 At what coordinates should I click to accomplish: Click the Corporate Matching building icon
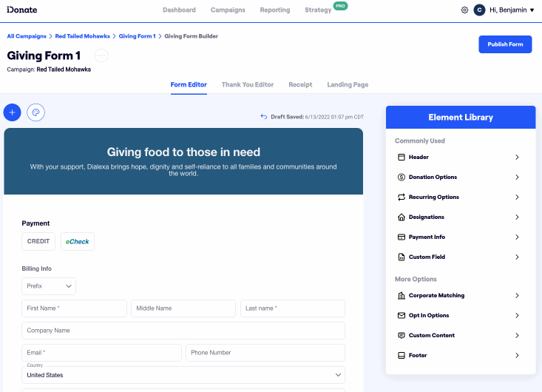click(402, 296)
